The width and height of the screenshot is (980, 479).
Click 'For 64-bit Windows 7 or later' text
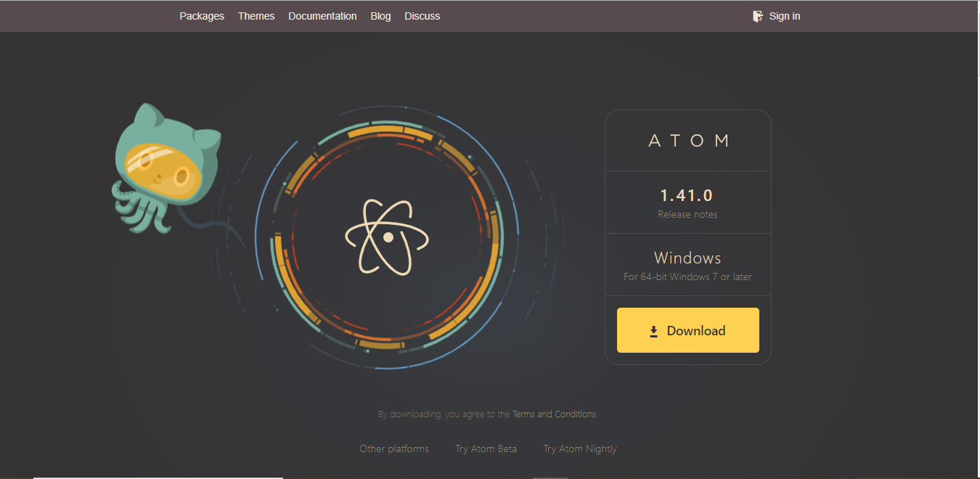687,277
